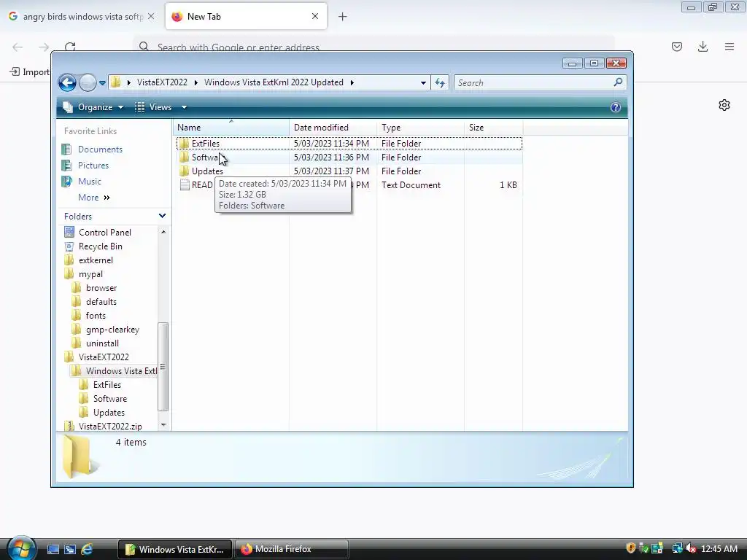Click Import bookmarks toolbar item in Firefox
The image size is (747, 560).
(x=29, y=72)
